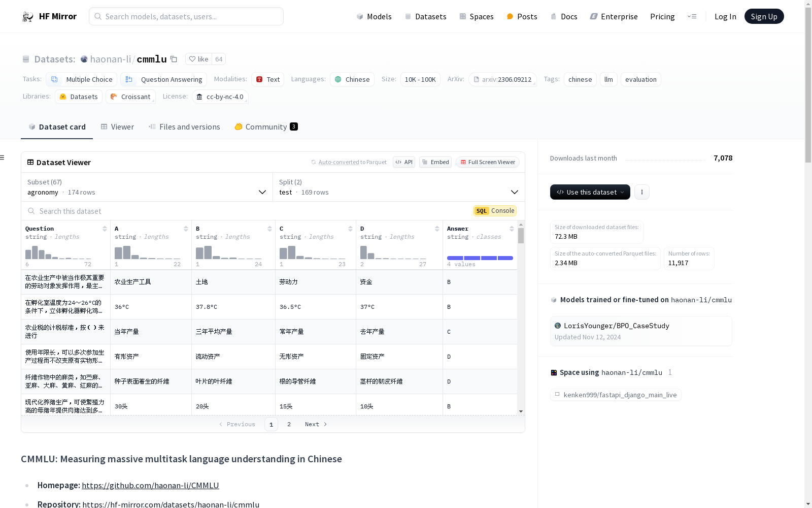This screenshot has height=508, width=812.
Task: Click the Dataset Viewer table icon
Action: point(30,162)
